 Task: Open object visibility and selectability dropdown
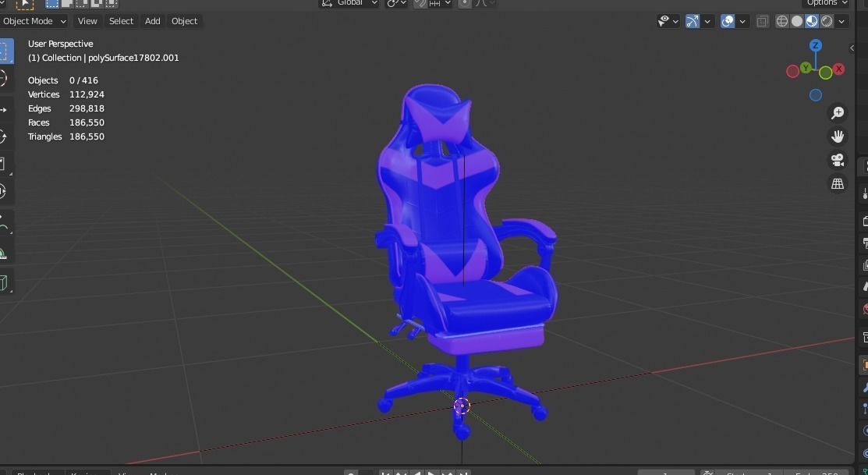668,21
